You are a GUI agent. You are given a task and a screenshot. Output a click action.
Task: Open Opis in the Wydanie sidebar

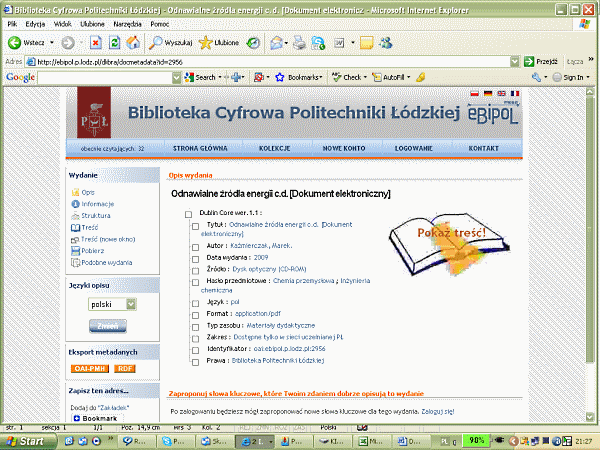point(88,192)
